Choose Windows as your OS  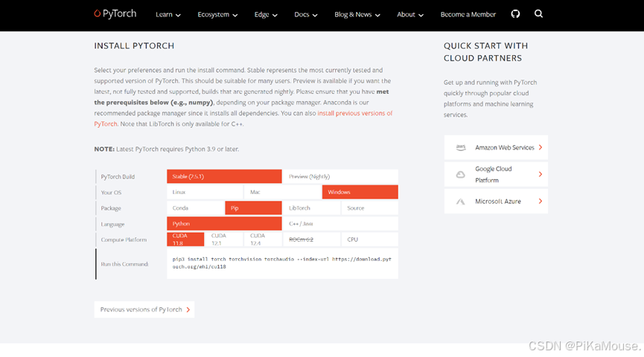pyautogui.click(x=360, y=192)
